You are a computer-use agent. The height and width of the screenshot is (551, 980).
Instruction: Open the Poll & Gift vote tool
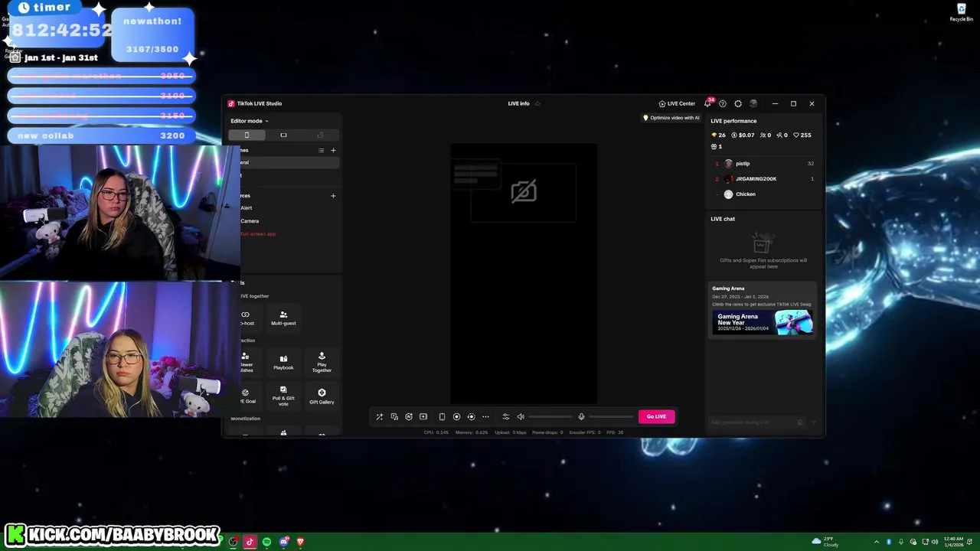(x=283, y=396)
